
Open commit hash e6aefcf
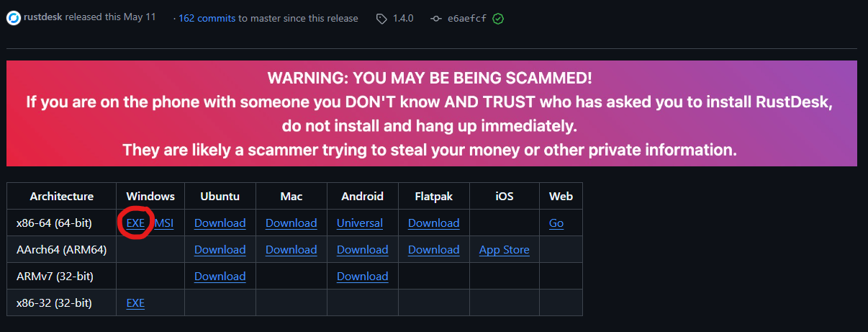tap(468, 19)
